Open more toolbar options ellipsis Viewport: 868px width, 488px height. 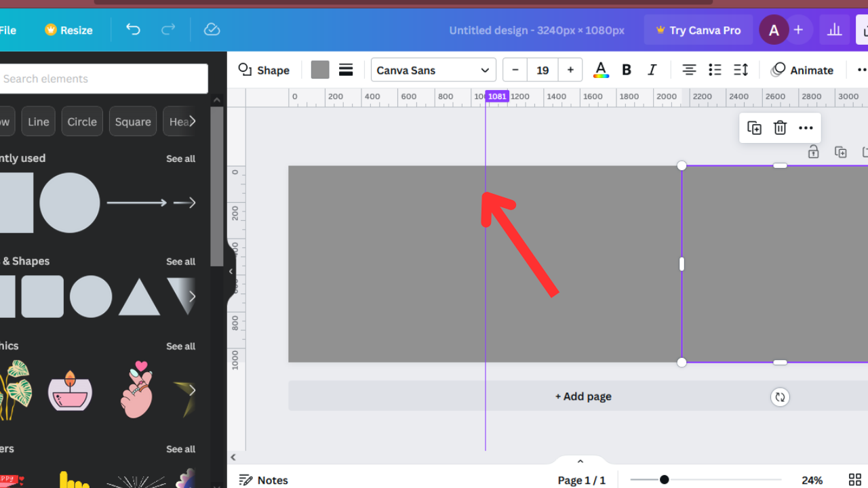[862, 70]
